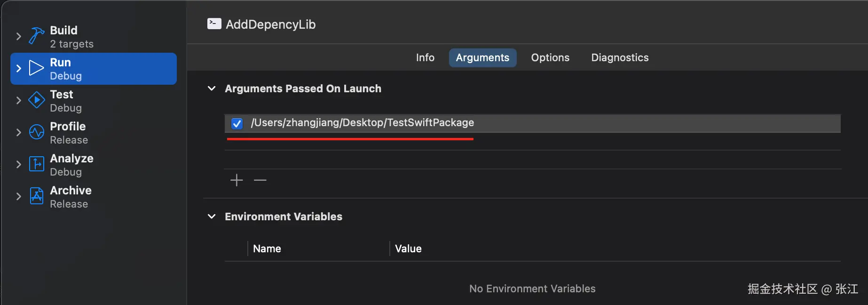Click the AddDepencyLib terminal icon
868x305 pixels.
pyautogui.click(x=214, y=24)
